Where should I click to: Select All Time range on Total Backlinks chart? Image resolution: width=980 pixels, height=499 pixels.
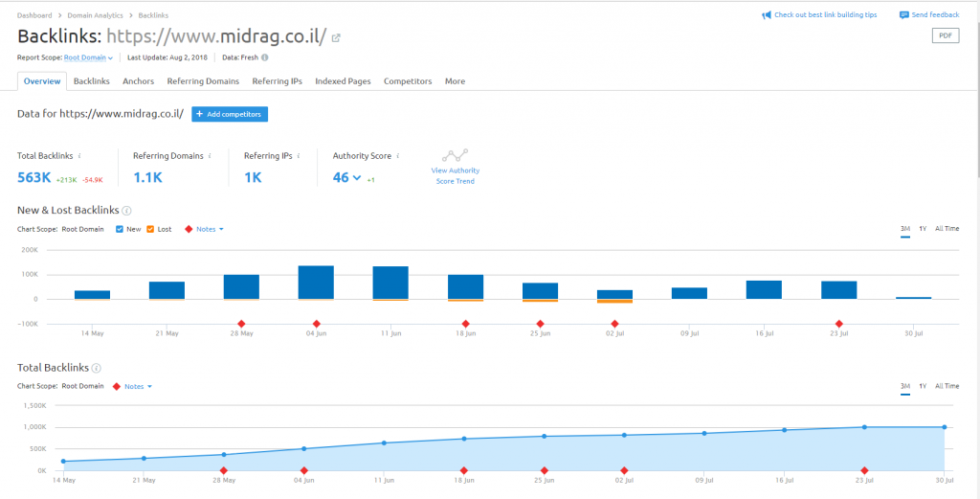(x=947, y=386)
